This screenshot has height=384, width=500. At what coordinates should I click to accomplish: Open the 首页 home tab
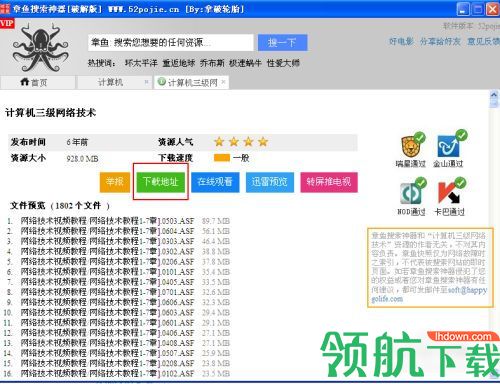pyautogui.click(x=37, y=82)
